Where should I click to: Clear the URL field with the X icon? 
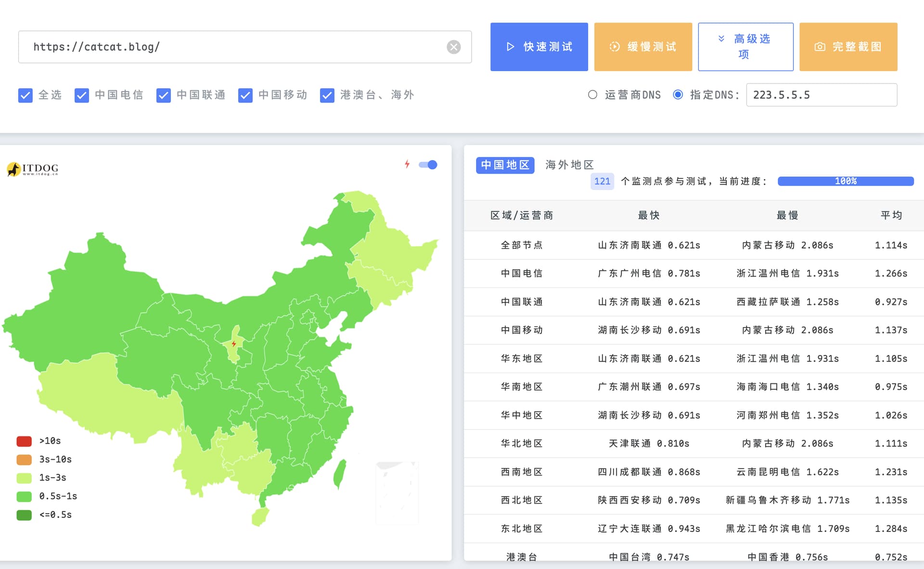click(x=453, y=47)
